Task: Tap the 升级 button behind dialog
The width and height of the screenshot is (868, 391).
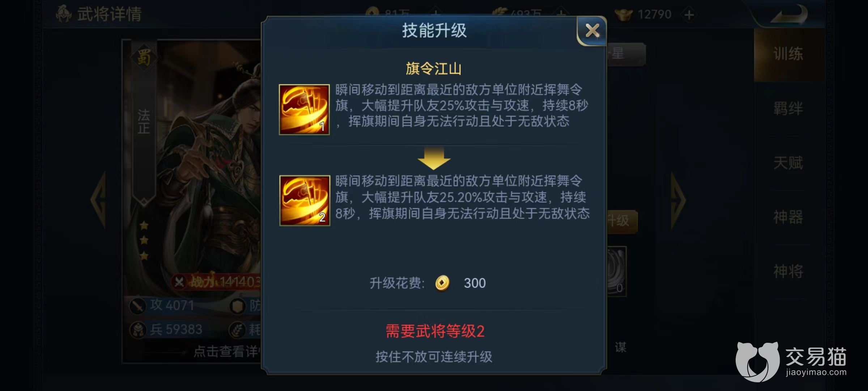Action: point(622,220)
